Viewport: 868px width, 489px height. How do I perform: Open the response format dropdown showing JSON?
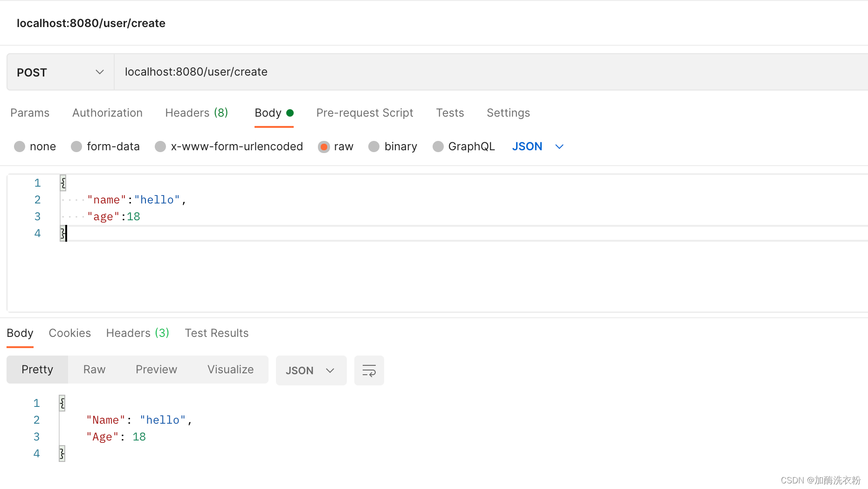point(311,370)
